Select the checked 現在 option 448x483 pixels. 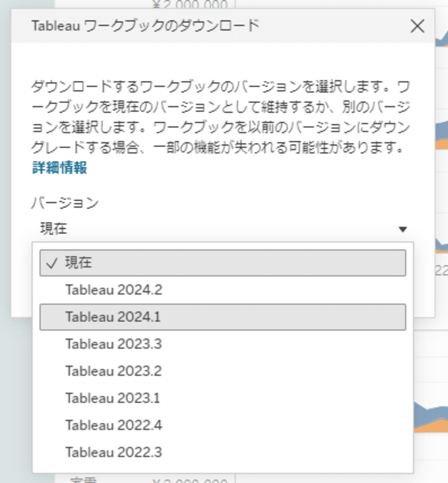(223, 263)
